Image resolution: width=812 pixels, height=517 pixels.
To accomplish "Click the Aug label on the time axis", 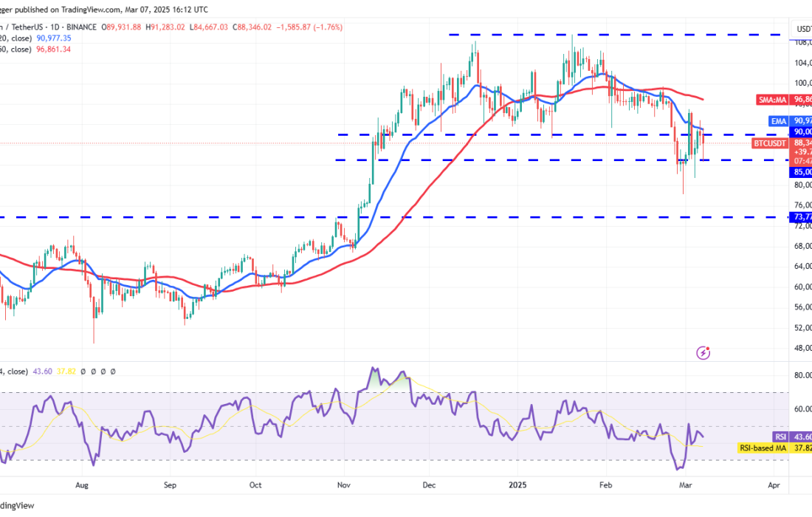I will point(82,485).
